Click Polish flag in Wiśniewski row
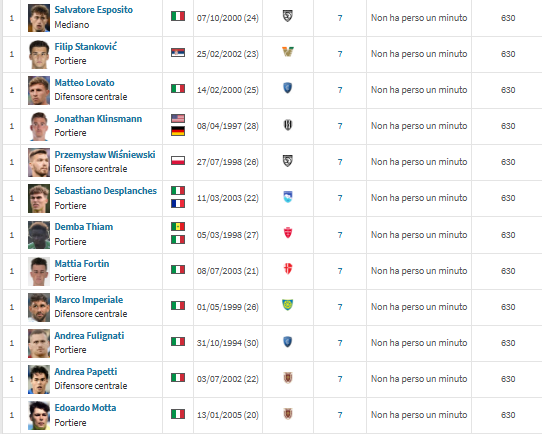Viewport: 542px width, 434px height. pos(178,161)
